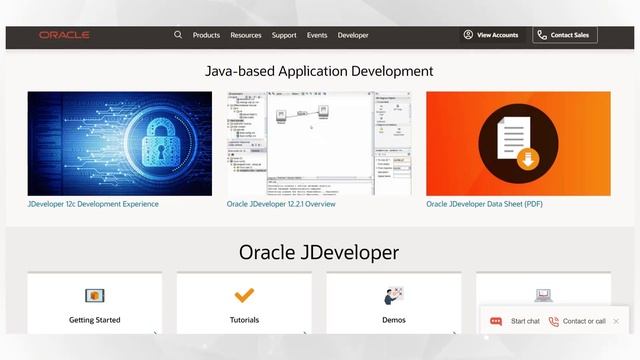The image size is (640, 360).
Task: Open the Resources menu
Action: [x=246, y=35]
